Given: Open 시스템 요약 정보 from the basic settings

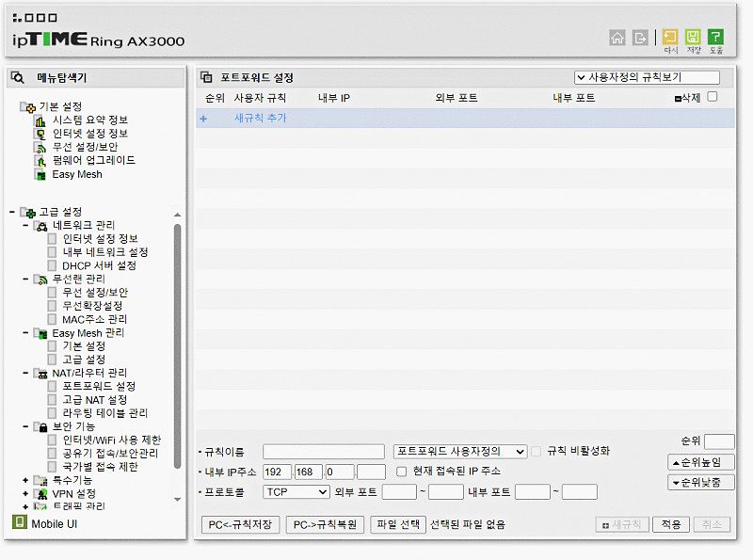Looking at the screenshot, I should tap(89, 120).
